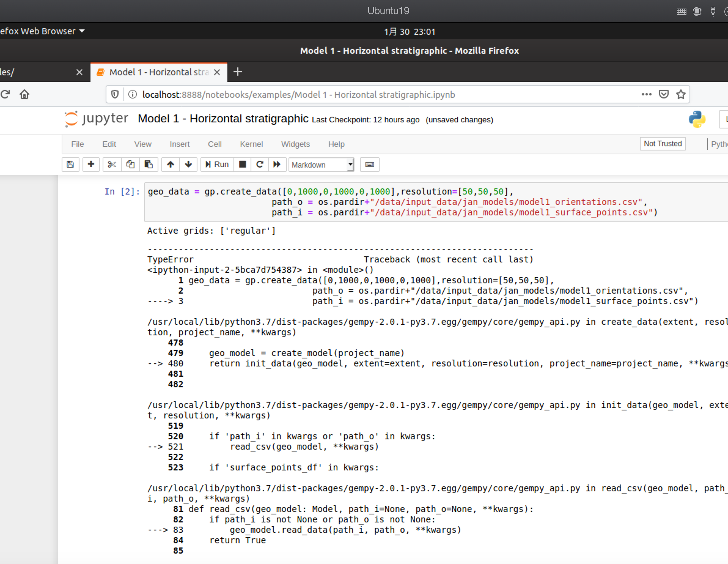This screenshot has height=564, width=728.
Task: Copy the selected cell with copy icon
Action: point(130,165)
